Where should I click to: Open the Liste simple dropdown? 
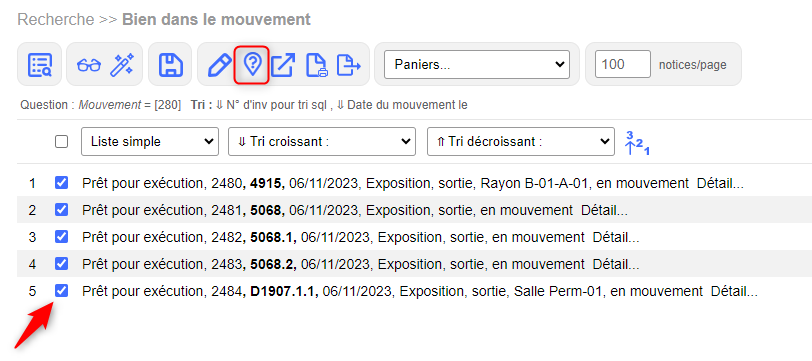(x=150, y=141)
